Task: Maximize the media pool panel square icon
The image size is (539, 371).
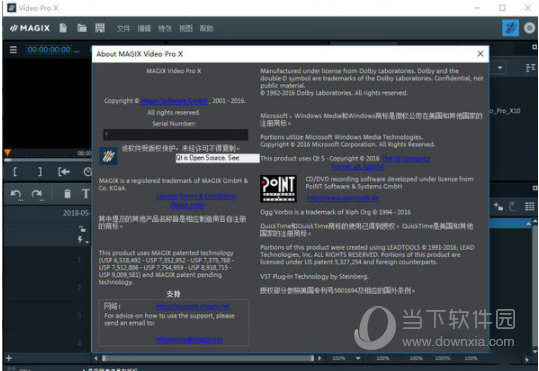Action: [535, 47]
